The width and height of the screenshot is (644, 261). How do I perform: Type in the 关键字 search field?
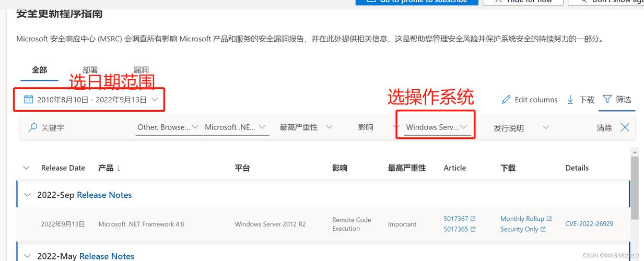pyautogui.click(x=78, y=127)
